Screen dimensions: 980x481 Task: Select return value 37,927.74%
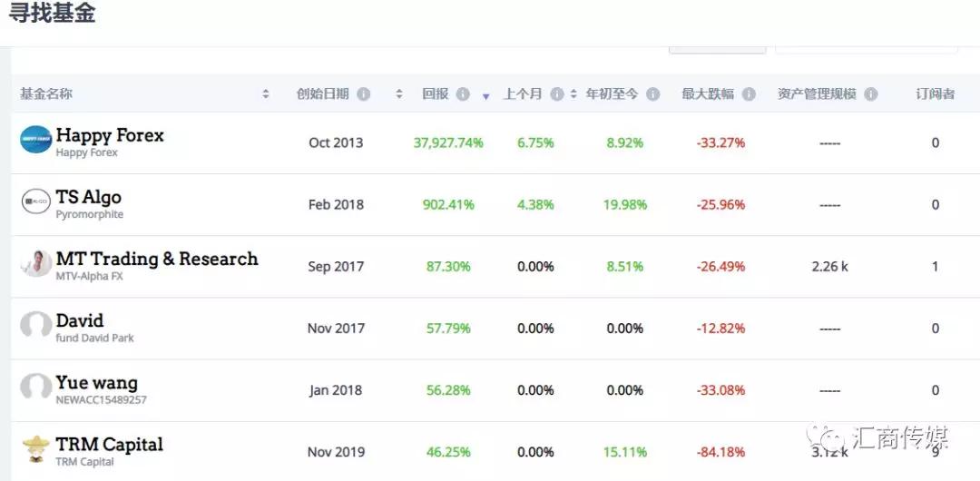point(448,142)
